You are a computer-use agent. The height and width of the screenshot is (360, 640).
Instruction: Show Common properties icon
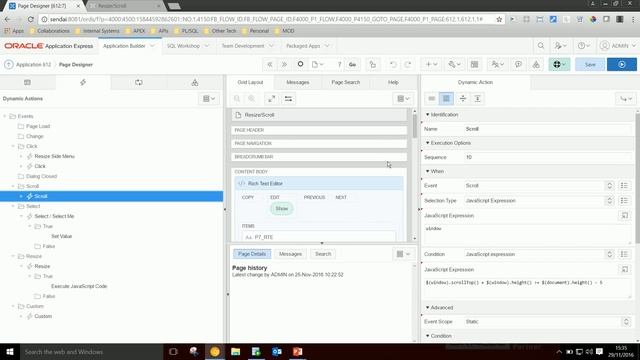click(x=431, y=98)
